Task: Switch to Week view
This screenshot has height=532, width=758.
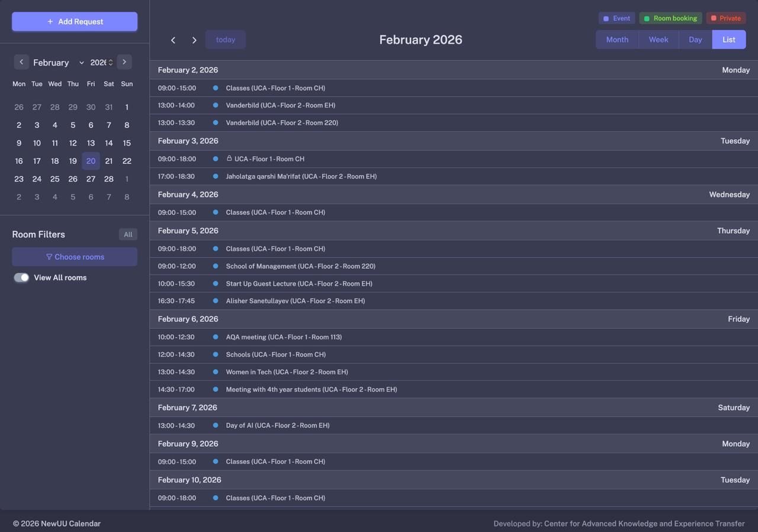Action: pyautogui.click(x=659, y=40)
